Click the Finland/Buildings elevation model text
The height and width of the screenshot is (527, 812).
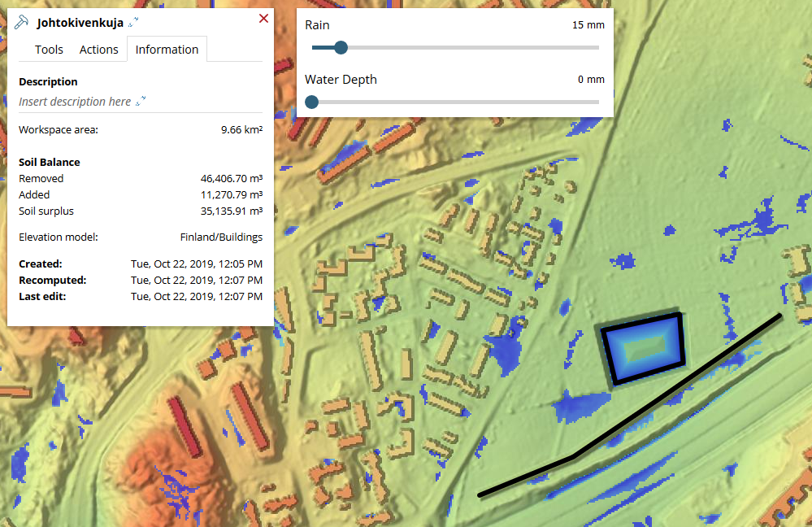[221, 237]
